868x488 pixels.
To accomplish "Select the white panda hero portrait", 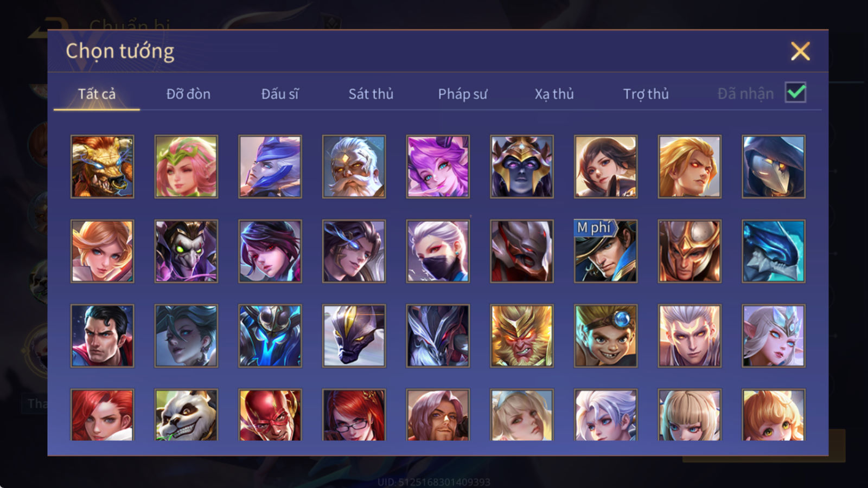I will tap(186, 415).
